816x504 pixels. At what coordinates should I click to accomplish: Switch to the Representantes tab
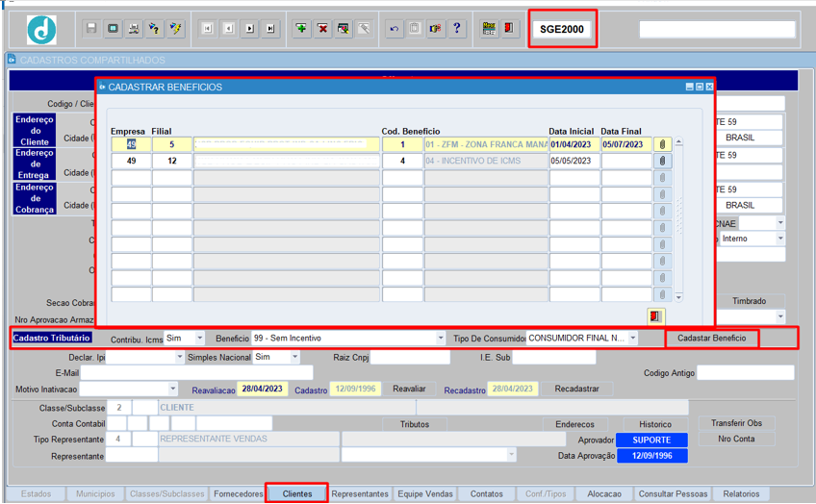[x=360, y=493]
